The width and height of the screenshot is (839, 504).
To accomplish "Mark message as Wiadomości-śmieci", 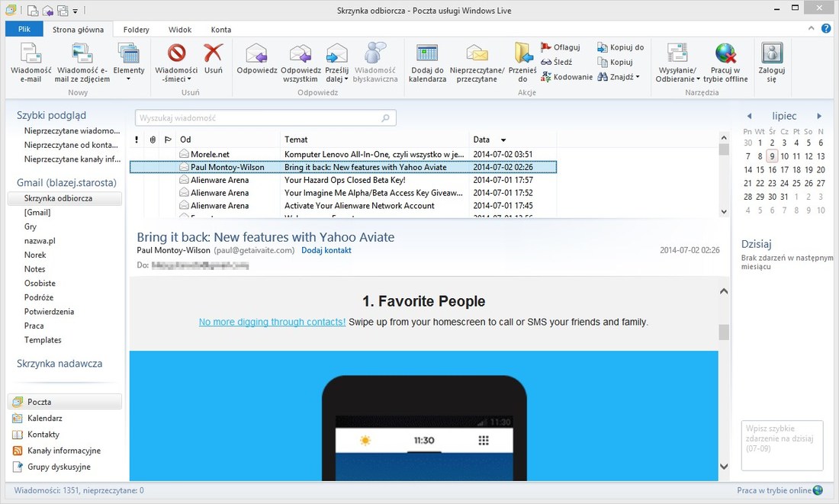I will coord(176,63).
